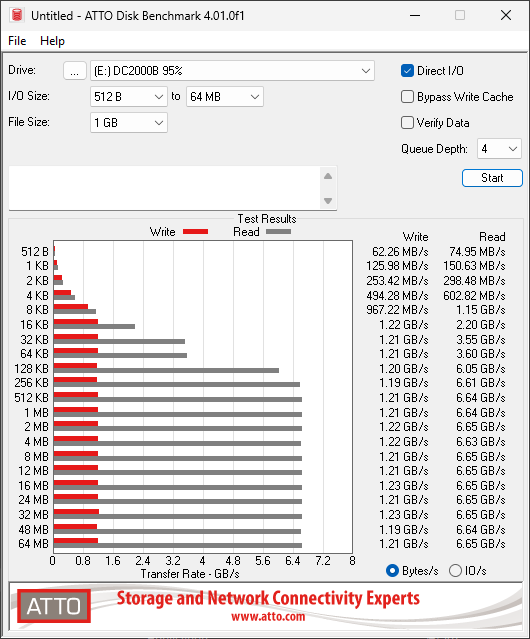Click the '512 B' chart row label
This screenshot has width=530, height=639.
(x=35, y=252)
